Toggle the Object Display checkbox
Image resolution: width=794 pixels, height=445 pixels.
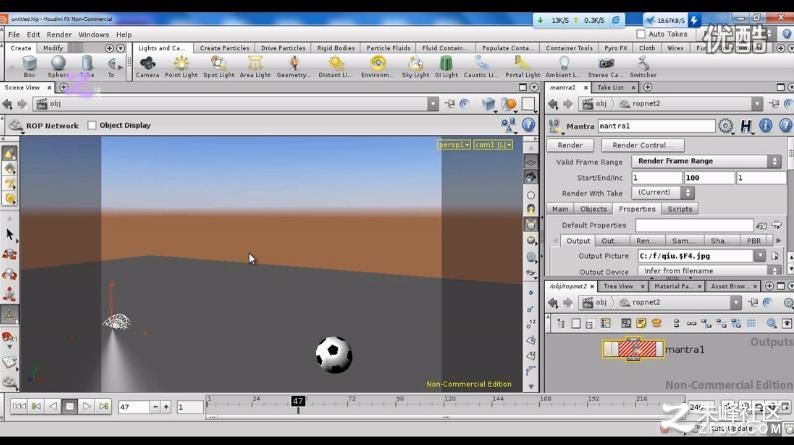coord(92,125)
